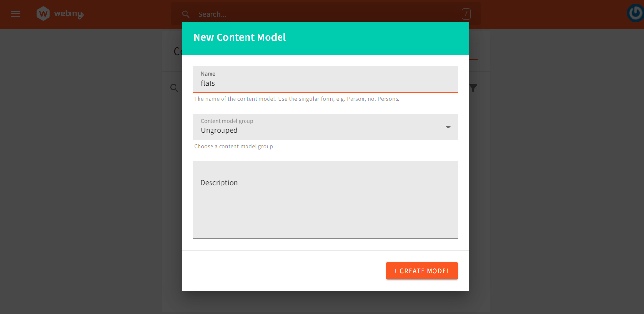
Task: Expand the dropdown showing Ungrouped
Action: click(326, 127)
